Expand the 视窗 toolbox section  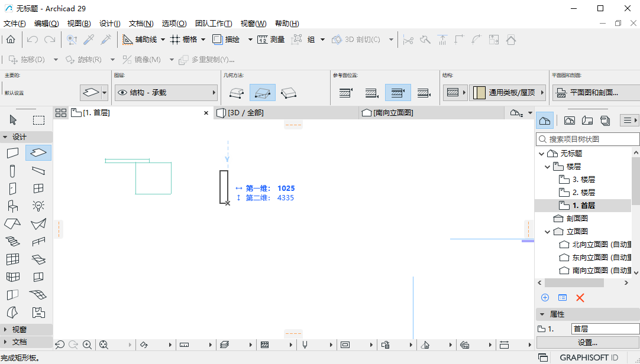6,329
